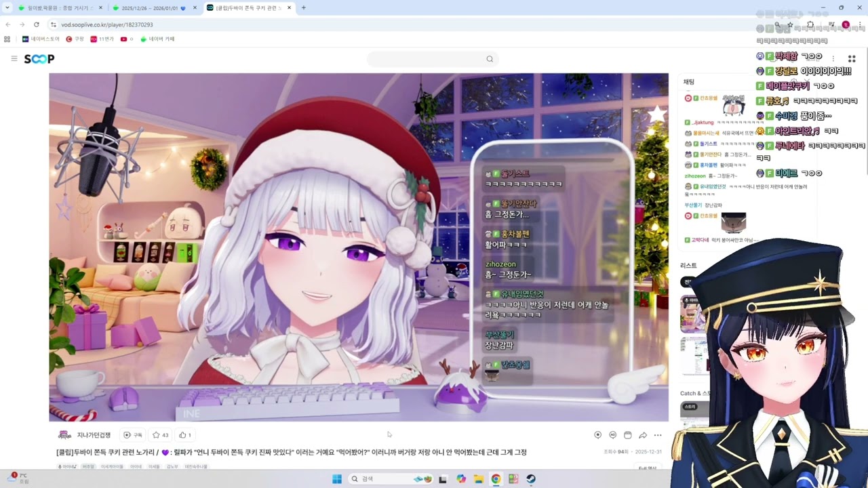Open the video more options ellipsis
The width and height of the screenshot is (868, 488).
(x=657, y=435)
